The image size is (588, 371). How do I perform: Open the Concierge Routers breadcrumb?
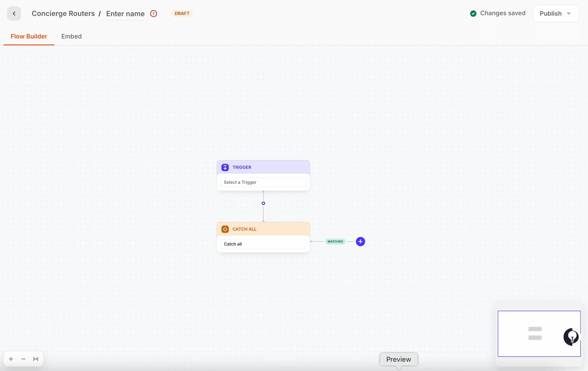click(x=63, y=14)
